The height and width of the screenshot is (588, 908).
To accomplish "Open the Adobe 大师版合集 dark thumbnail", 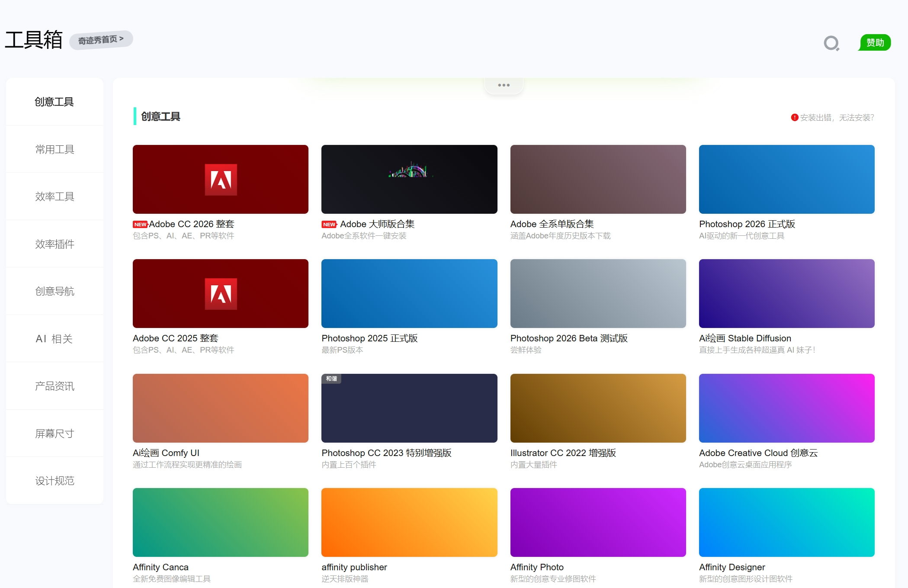I will (x=409, y=179).
